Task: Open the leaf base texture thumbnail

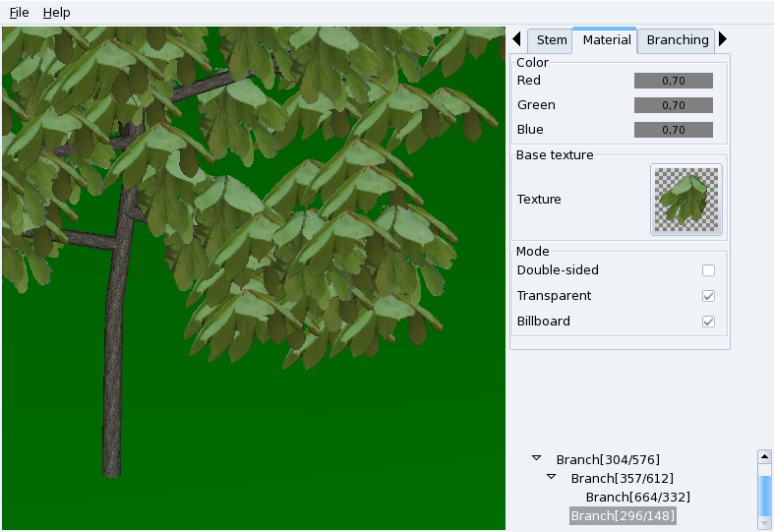Action: 686,200
